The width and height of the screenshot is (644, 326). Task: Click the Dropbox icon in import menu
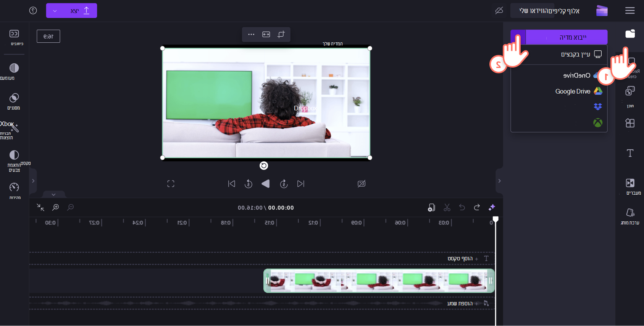click(598, 107)
